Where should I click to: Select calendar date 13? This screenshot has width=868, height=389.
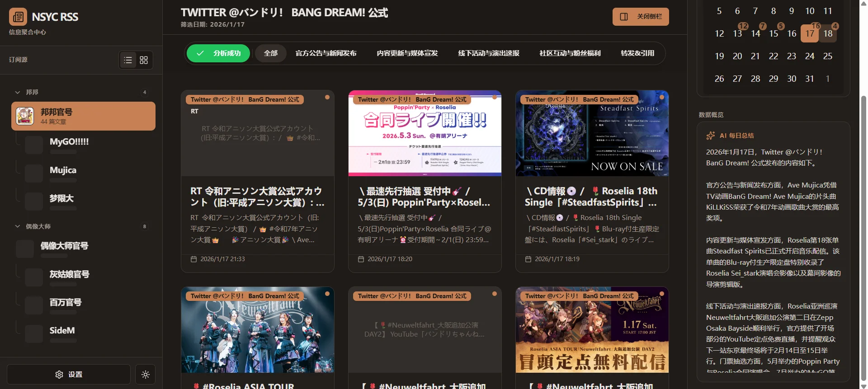737,33
